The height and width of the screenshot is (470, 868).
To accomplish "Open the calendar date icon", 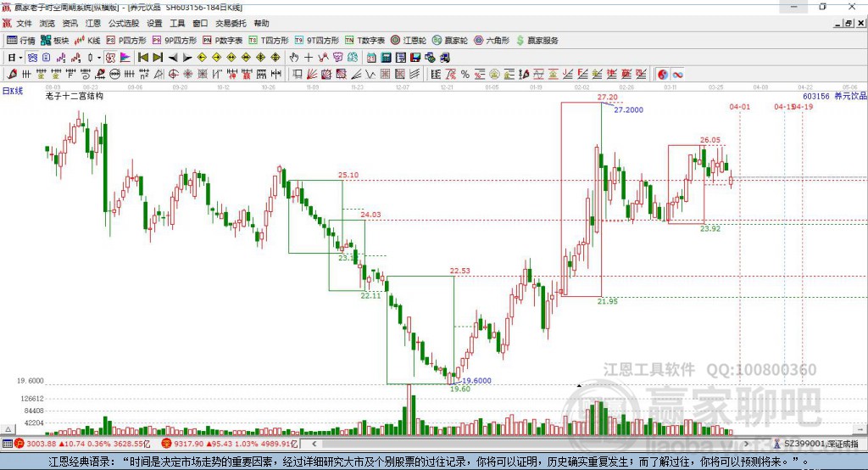I will pos(371,58).
